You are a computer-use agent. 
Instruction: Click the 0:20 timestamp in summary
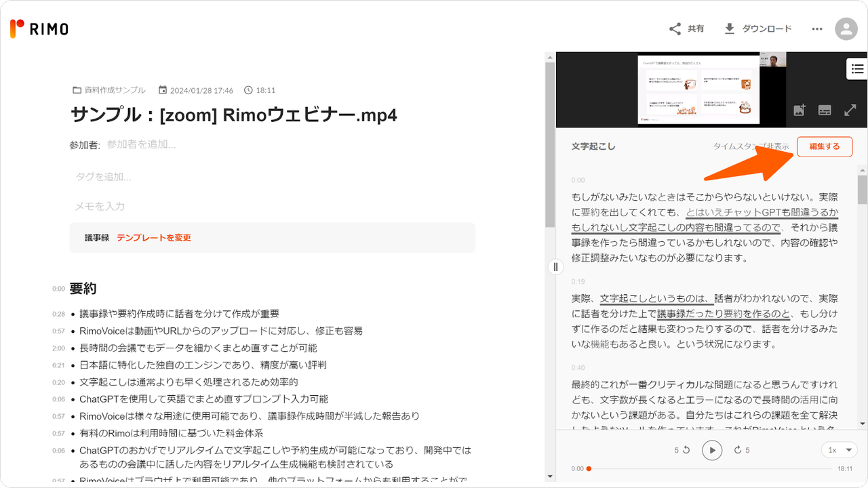(x=58, y=382)
